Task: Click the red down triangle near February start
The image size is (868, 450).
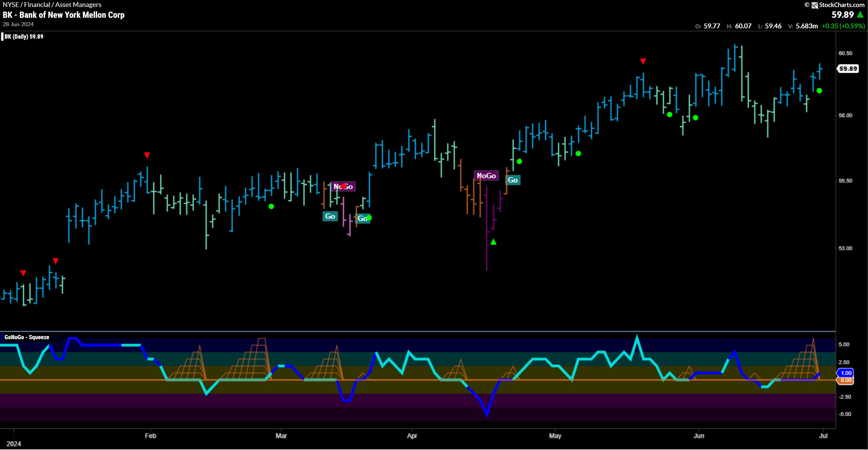Action: pos(147,155)
